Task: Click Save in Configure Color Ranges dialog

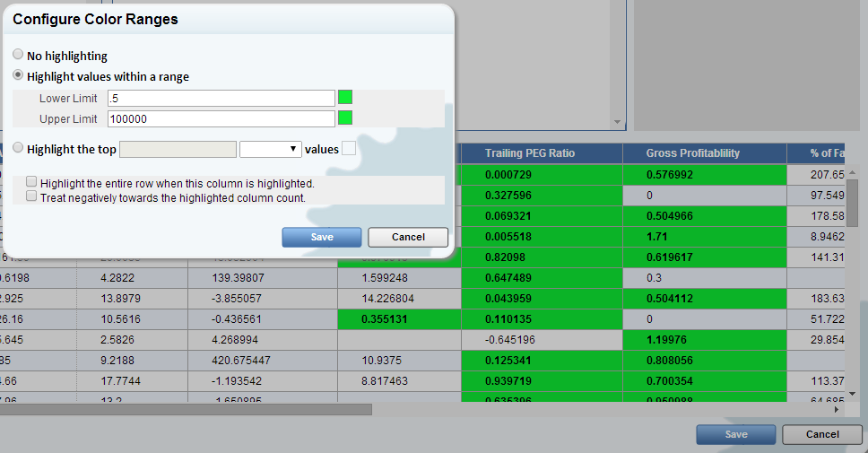Action: click(321, 237)
